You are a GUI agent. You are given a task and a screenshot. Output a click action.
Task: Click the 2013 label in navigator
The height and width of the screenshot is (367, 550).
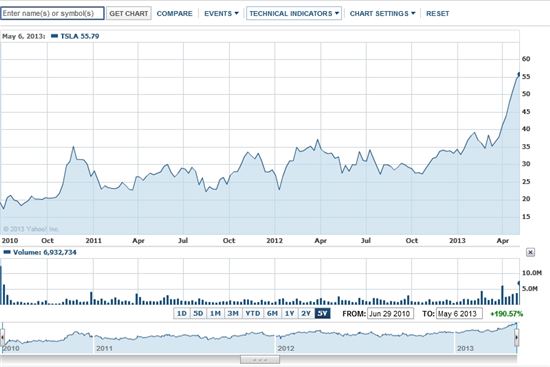pyautogui.click(x=465, y=348)
